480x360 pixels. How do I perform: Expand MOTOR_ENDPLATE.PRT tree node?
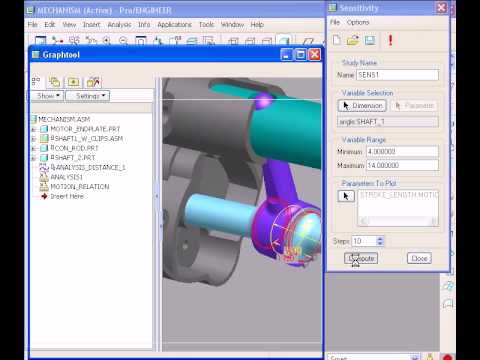click(x=34, y=129)
